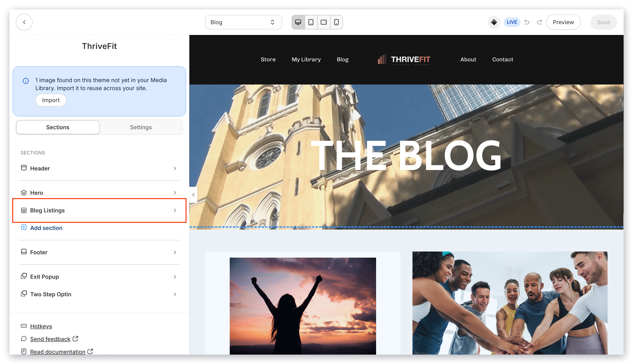The width and height of the screenshot is (633, 364).
Task: Open the Hotkeys link
Action: pyautogui.click(x=41, y=326)
